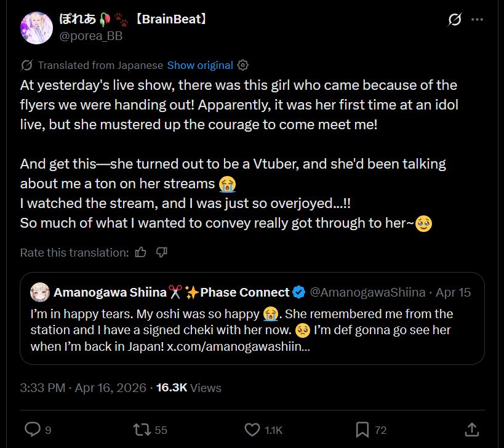Open the porea_BB profile avatar
Viewport: 504px width, 448px height.
36,28
